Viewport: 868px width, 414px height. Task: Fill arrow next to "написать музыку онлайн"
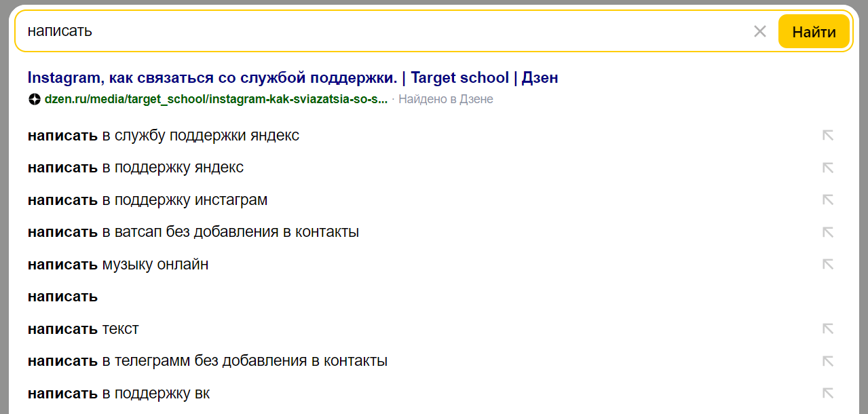point(827,264)
